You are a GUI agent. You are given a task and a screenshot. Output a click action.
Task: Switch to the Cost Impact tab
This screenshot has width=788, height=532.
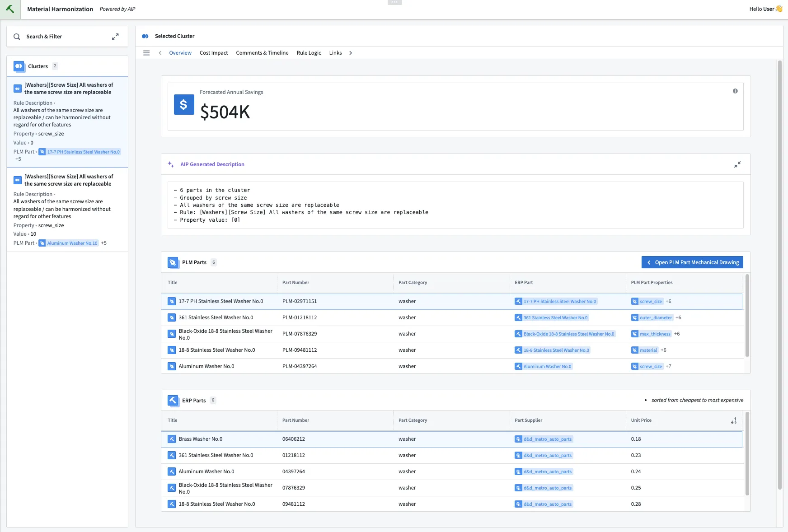click(214, 53)
